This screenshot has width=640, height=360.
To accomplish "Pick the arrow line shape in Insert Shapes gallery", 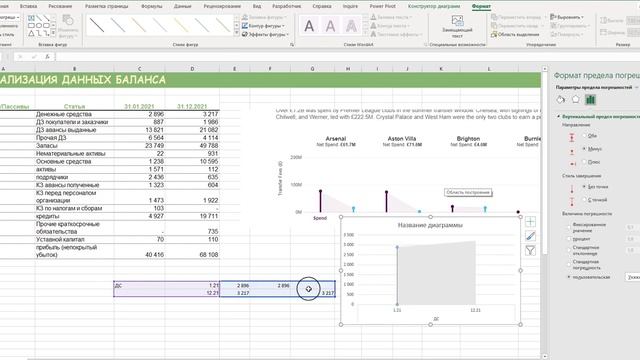I will click(46, 18).
